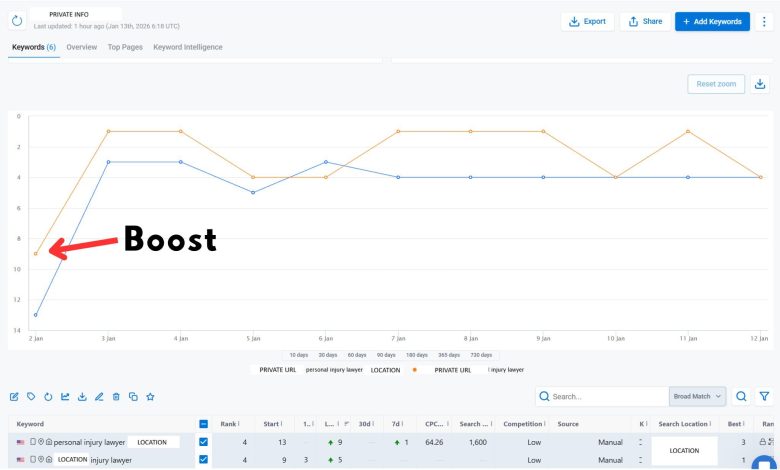Switch to the Overview tab

81,47
